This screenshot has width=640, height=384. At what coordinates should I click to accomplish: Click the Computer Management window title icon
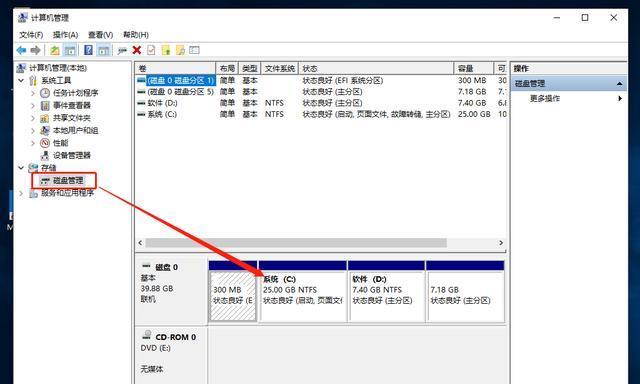(x=23, y=18)
